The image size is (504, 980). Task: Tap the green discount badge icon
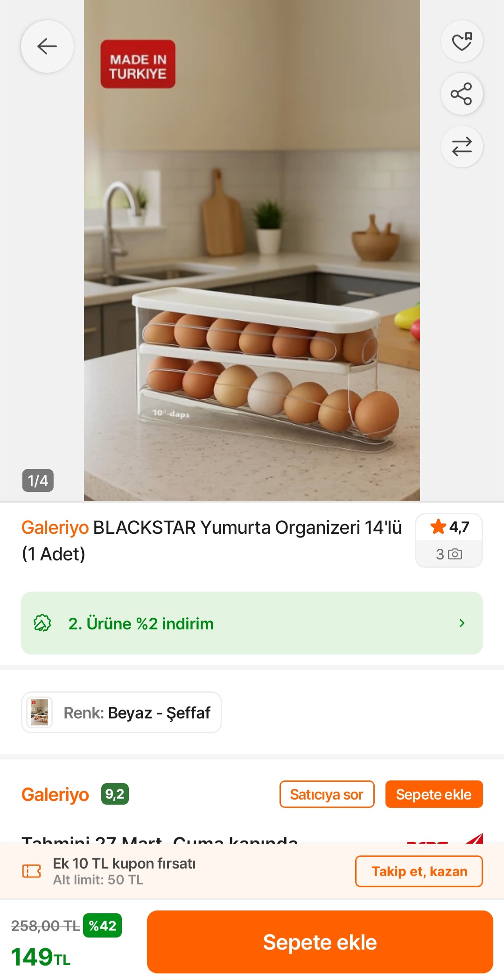(42, 623)
